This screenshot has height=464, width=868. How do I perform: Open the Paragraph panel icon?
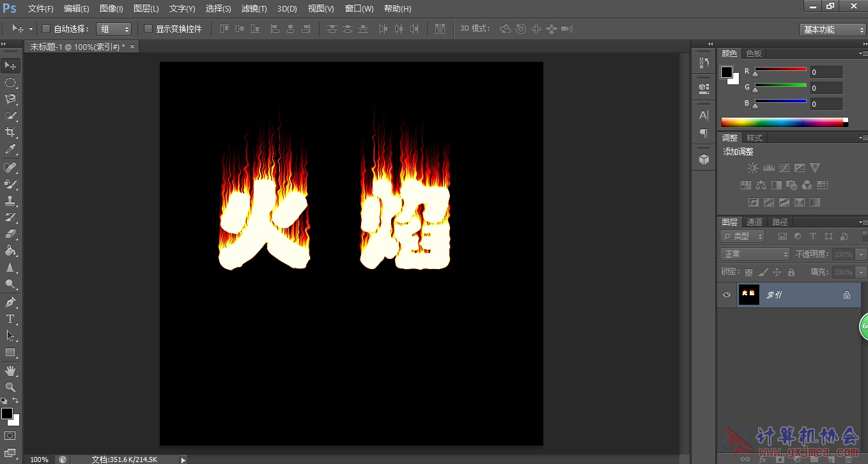[704, 133]
